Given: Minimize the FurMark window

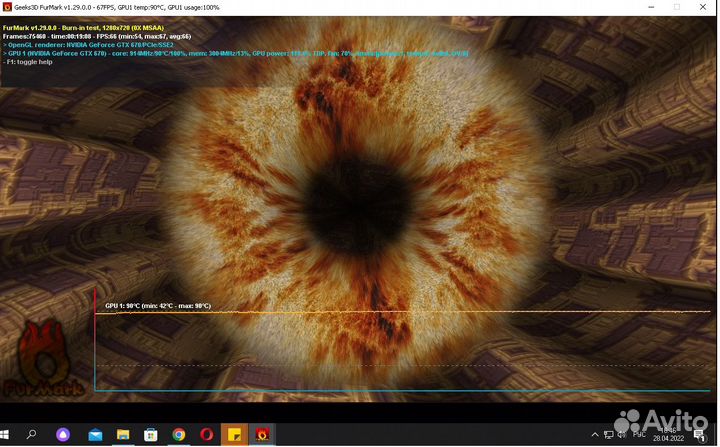Looking at the screenshot, I should (x=651, y=7).
